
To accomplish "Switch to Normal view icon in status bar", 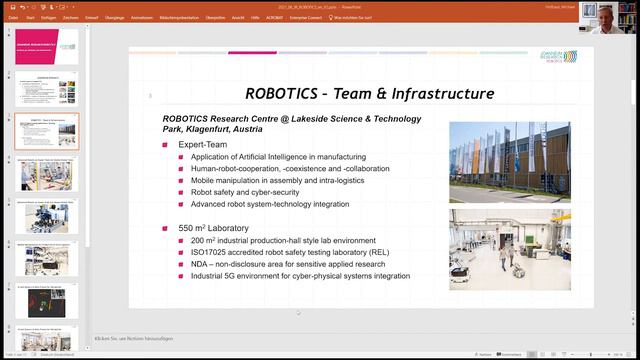I will (x=532, y=355).
